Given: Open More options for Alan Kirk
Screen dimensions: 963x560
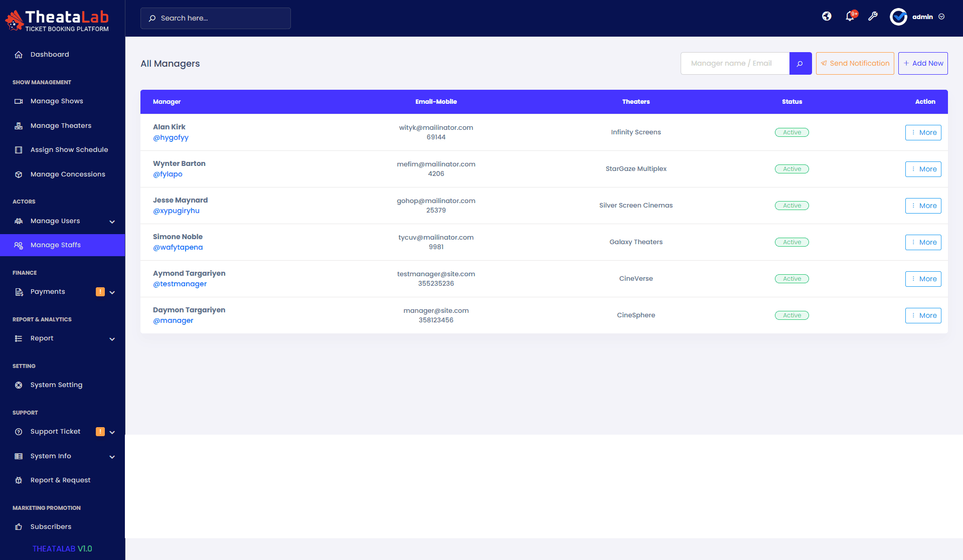Looking at the screenshot, I should click(x=923, y=133).
